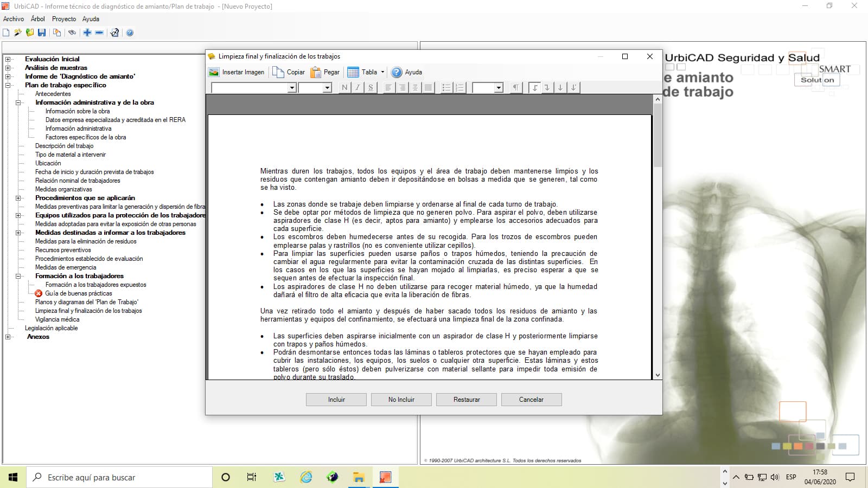Collapse Información administrativa y de la obra
Image resolution: width=868 pixels, height=488 pixels.
[18, 102]
